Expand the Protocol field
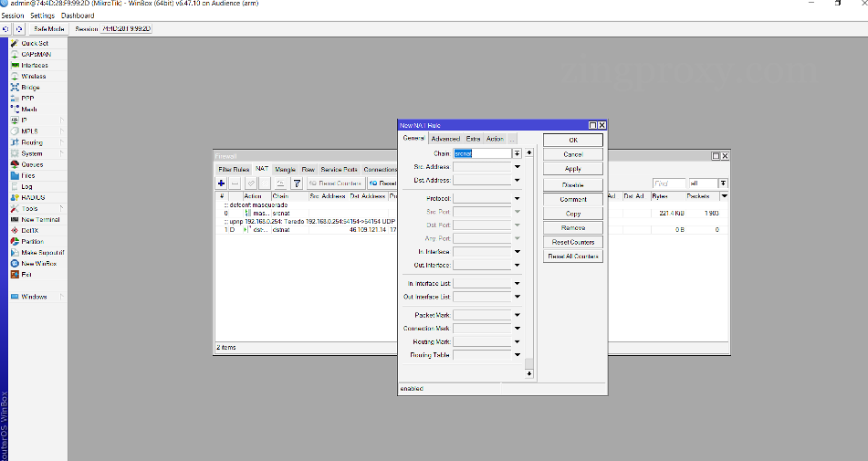The image size is (868, 461). 517,198
